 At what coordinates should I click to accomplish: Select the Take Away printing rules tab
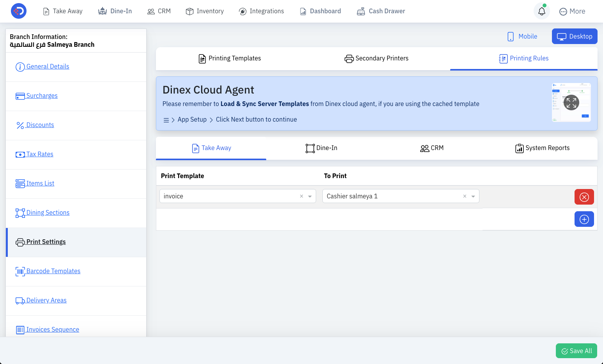pos(211,148)
